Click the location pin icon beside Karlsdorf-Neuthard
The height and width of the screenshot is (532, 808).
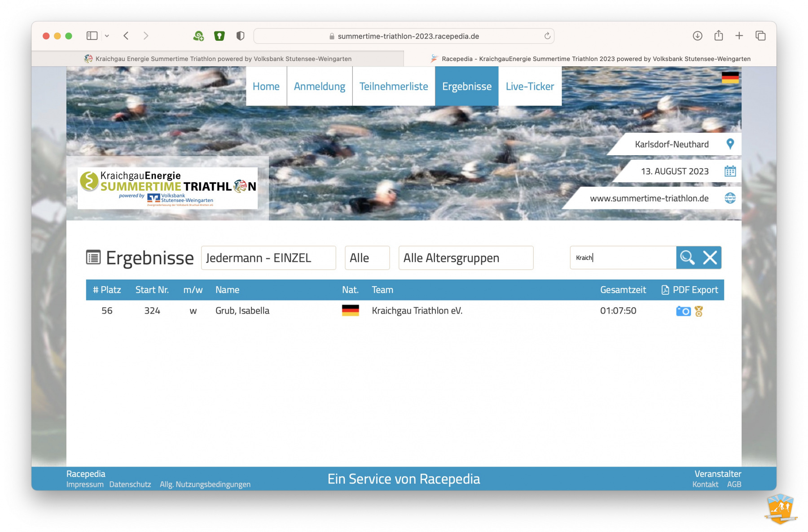730,144
